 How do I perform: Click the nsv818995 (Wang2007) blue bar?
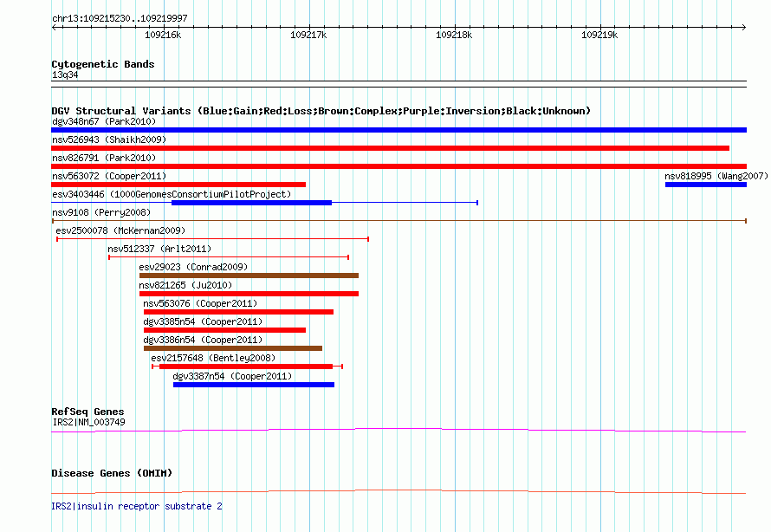click(x=706, y=185)
